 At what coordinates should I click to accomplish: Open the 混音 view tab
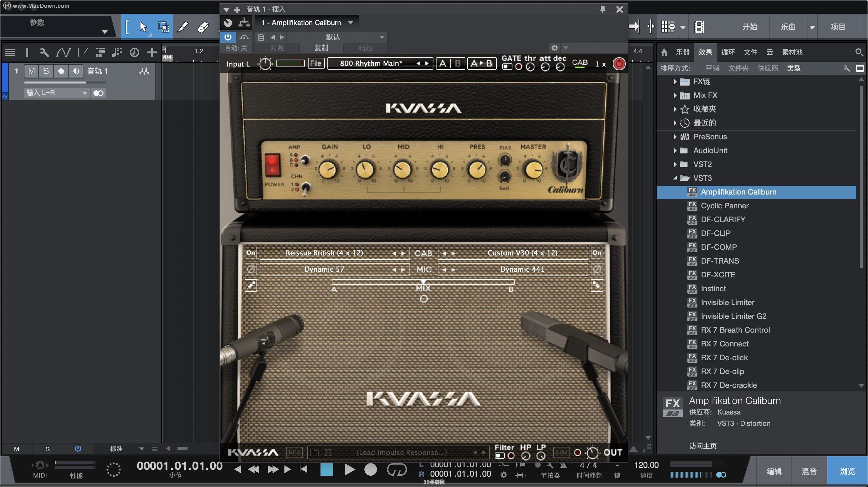(809, 472)
